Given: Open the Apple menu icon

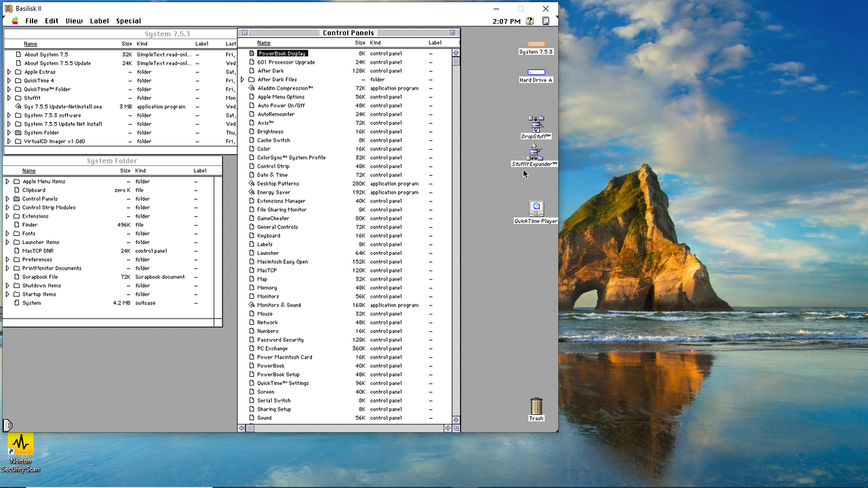Looking at the screenshot, I should click(x=15, y=21).
